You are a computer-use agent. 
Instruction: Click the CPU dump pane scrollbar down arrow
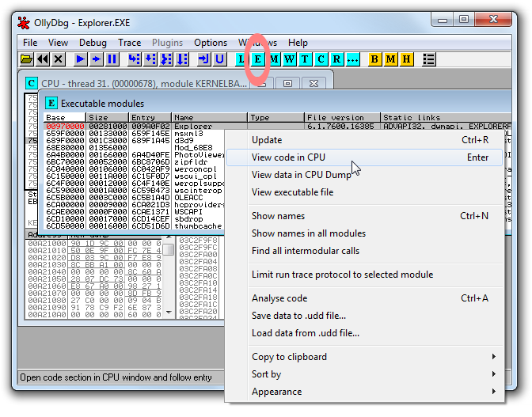169,313
